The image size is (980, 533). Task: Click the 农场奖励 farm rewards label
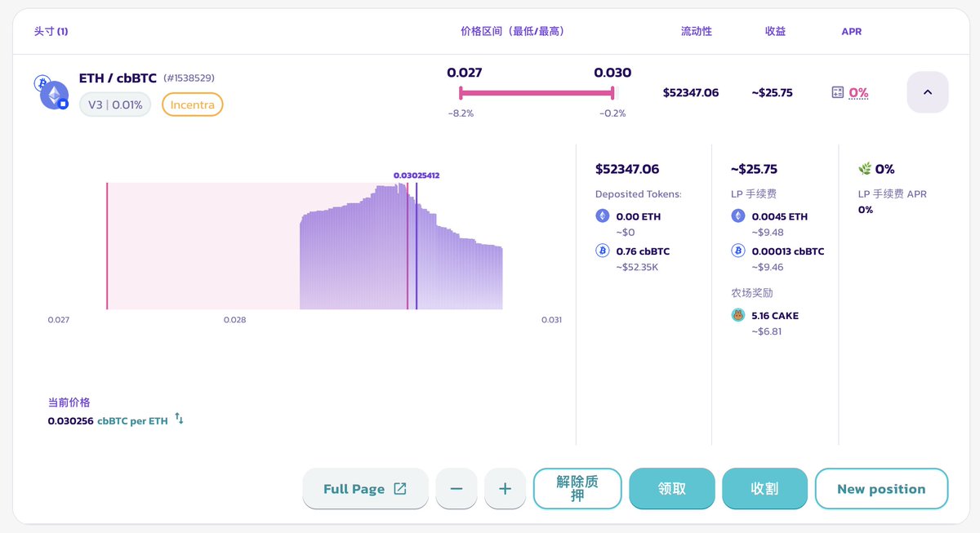[x=751, y=292]
